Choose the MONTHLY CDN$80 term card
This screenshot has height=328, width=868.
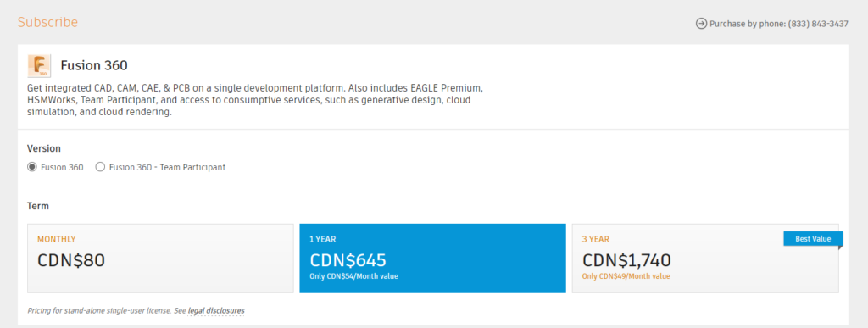pos(160,258)
